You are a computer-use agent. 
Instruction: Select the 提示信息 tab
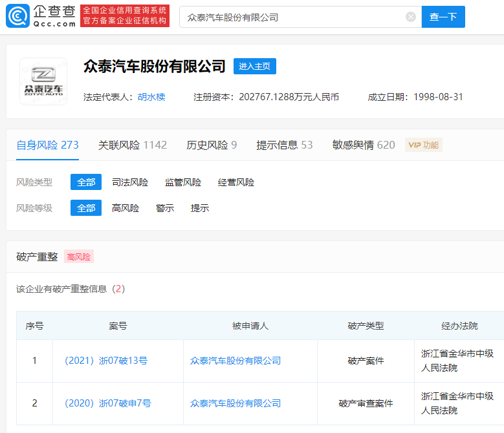pos(284,145)
